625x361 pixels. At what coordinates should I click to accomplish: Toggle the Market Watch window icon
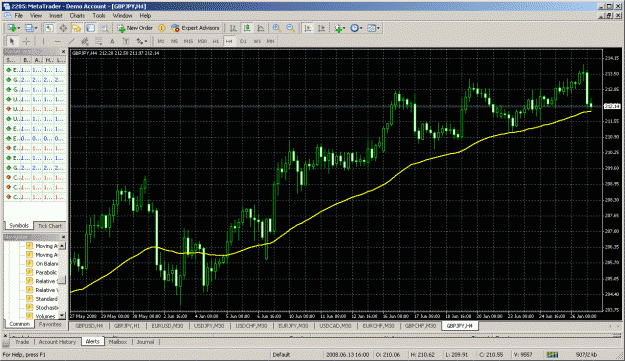click(49, 28)
